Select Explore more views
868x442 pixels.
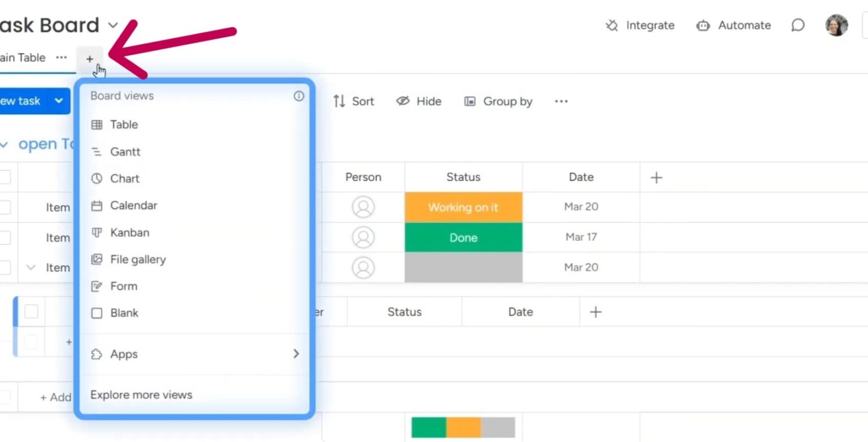141,395
